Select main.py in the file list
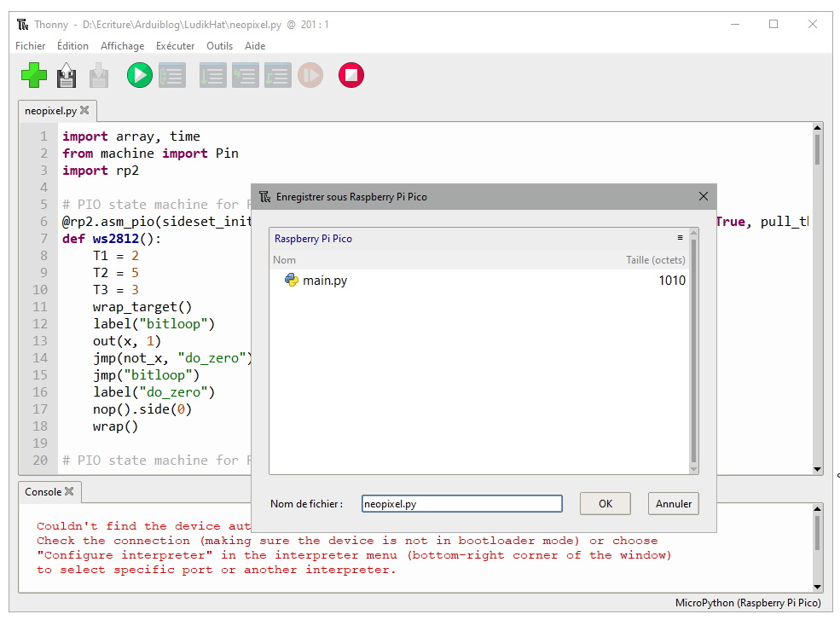The image size is (840, 620). [324, 281]
